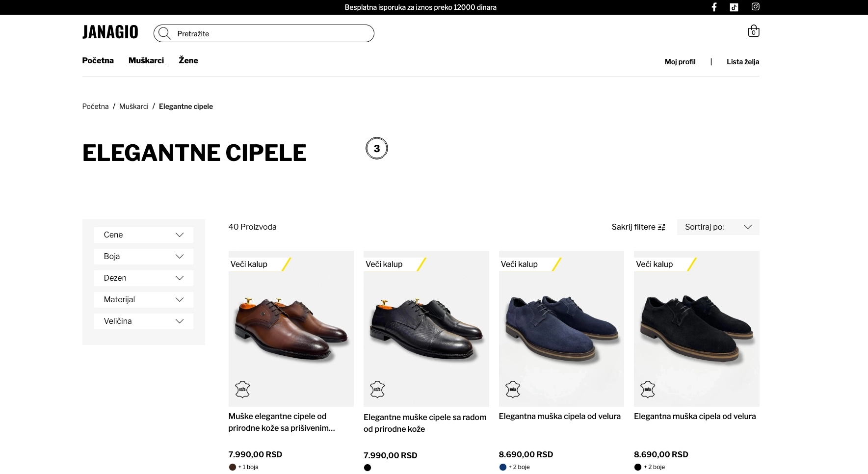Click leather badge on navy velour shoe
The width and height of the screenshot is (868, 474).
click(x=513, y=389)
